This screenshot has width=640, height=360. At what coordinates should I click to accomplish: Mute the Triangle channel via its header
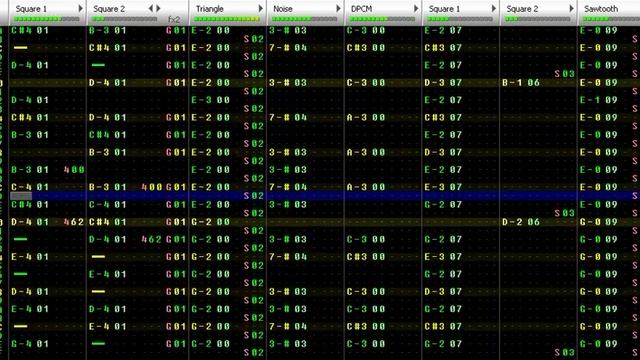pyautogui.click(x=210, y=9)
